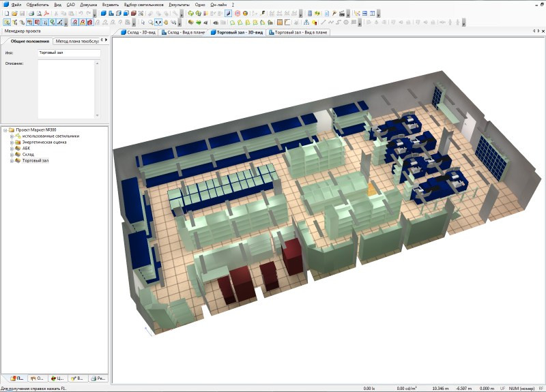
Task: Switch to the Склад - Вид в плане tab
Action: [x=183, y=32]
